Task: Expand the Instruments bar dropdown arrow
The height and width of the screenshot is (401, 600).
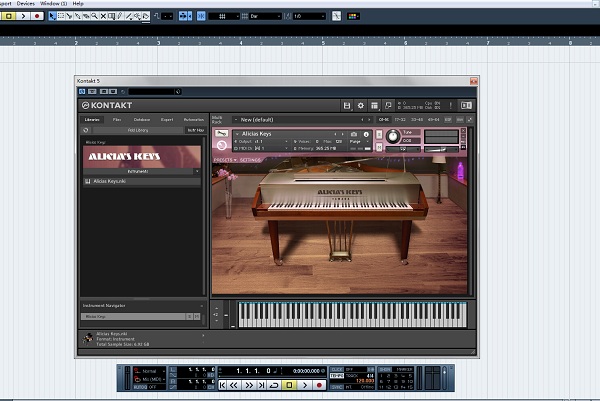Action: (x=197, y=171)
